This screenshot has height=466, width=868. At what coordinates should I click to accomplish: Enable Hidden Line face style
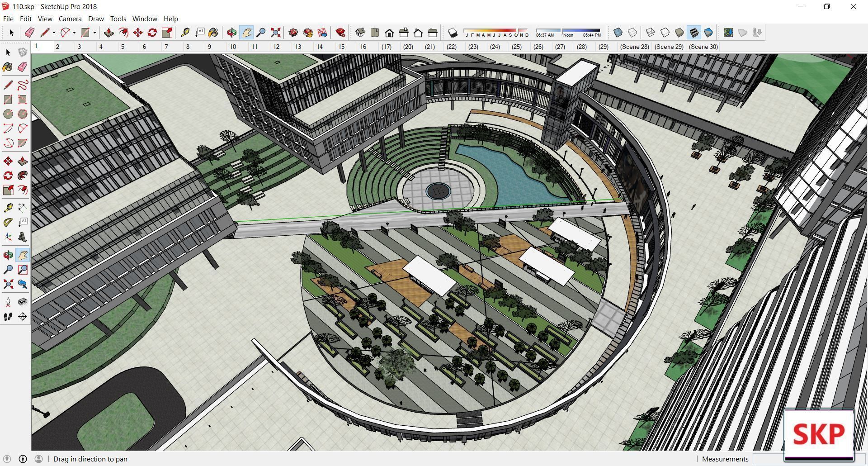click(665, 33)
